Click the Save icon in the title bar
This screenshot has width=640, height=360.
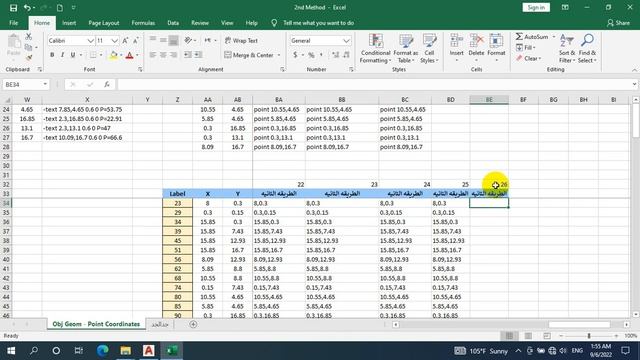13,8
